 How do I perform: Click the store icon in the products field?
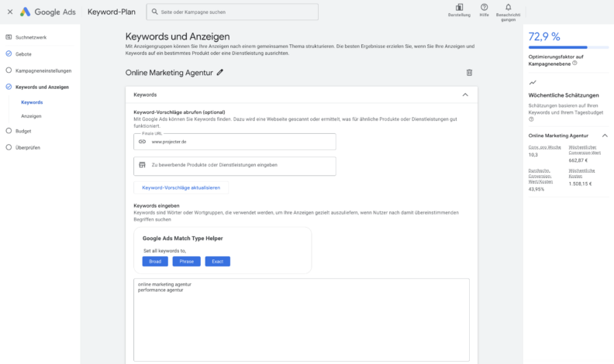pyautogui.click(x=142, y=165)
